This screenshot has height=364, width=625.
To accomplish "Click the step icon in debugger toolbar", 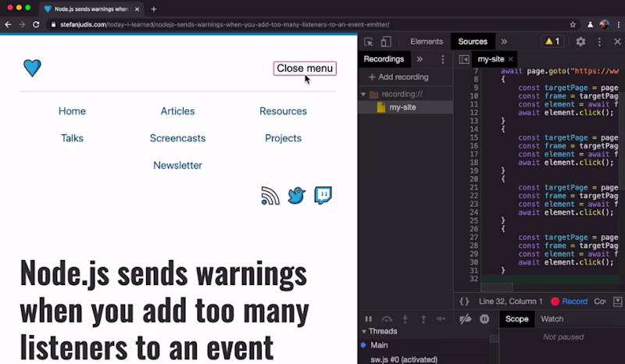I will click(x=441, y=319).
